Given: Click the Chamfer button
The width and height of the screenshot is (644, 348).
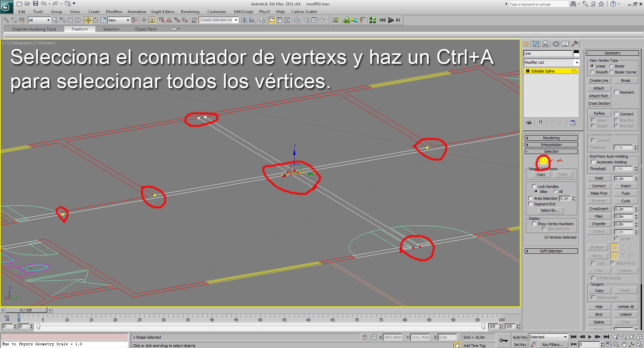Looking at the screenshot, I should coord(599,224).
